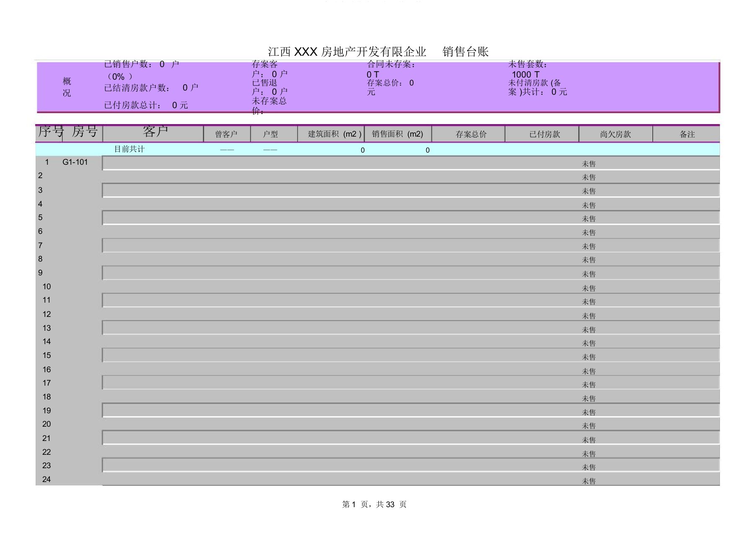Image resolution: width=756 pixels, height=534 pixels.
Task: Select serial number 7 cell
Action: tap(40, 246)
